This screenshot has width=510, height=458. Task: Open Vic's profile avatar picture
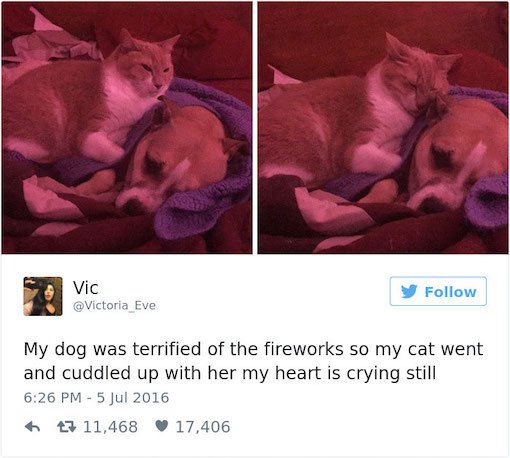[43, 296]
